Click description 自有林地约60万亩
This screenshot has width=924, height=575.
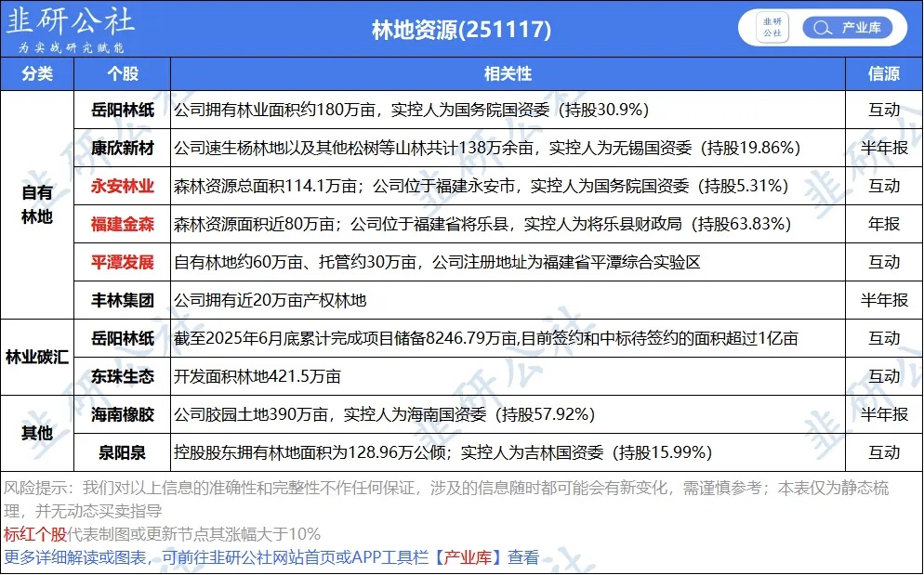tap(437, 262)
